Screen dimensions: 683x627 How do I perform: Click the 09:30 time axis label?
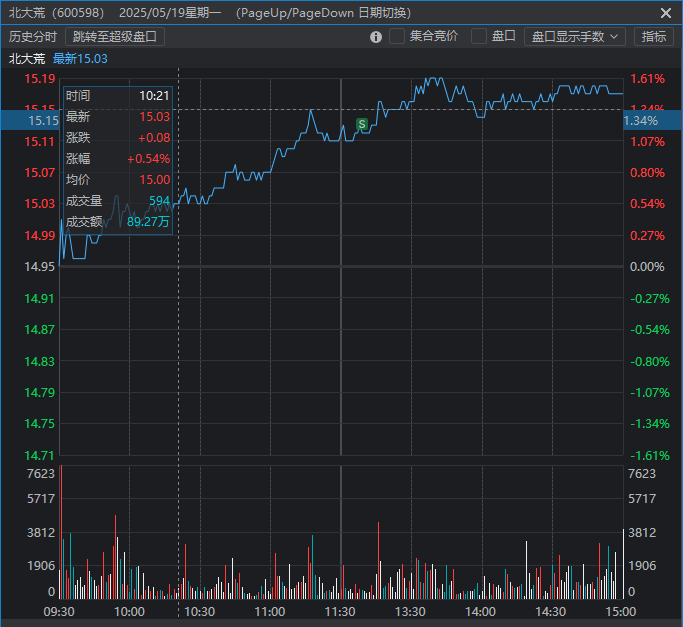pyautogui.click(x=59, y=611)
